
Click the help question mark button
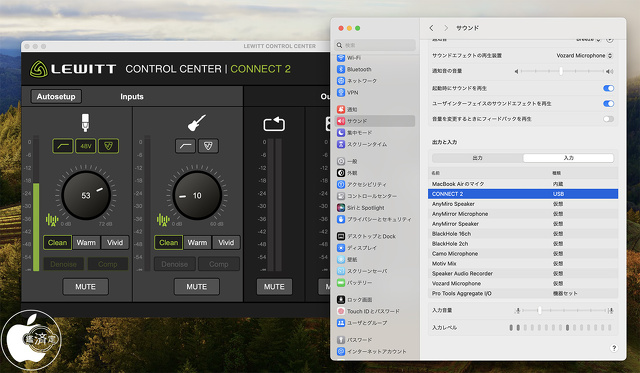click(x=613, y=348)
